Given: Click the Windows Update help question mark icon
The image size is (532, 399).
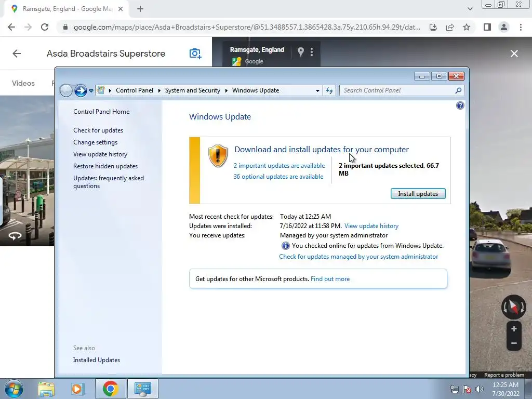Looking at the screenshot, I should click(460, 105).
